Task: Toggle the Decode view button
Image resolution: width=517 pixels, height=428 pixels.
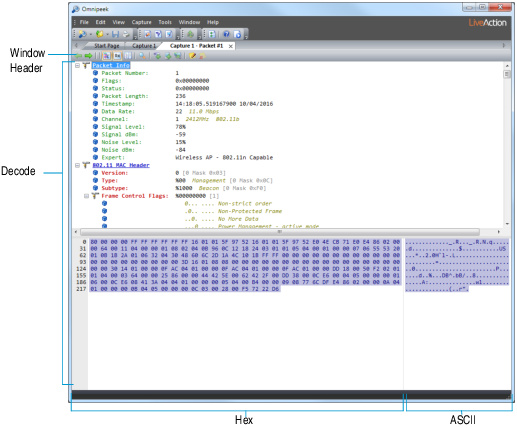Action: point(106,56)
